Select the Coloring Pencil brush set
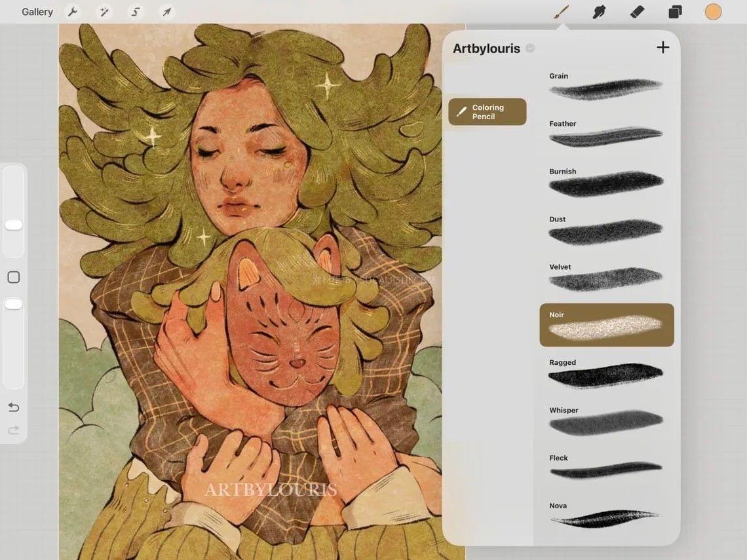 click(x=488, y=112)
